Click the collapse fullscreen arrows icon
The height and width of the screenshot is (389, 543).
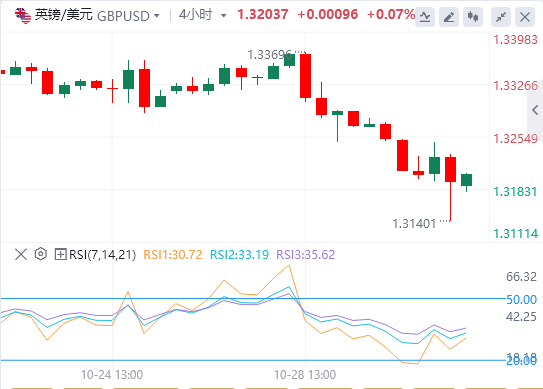pyautogui.click(x=501, y=17)
